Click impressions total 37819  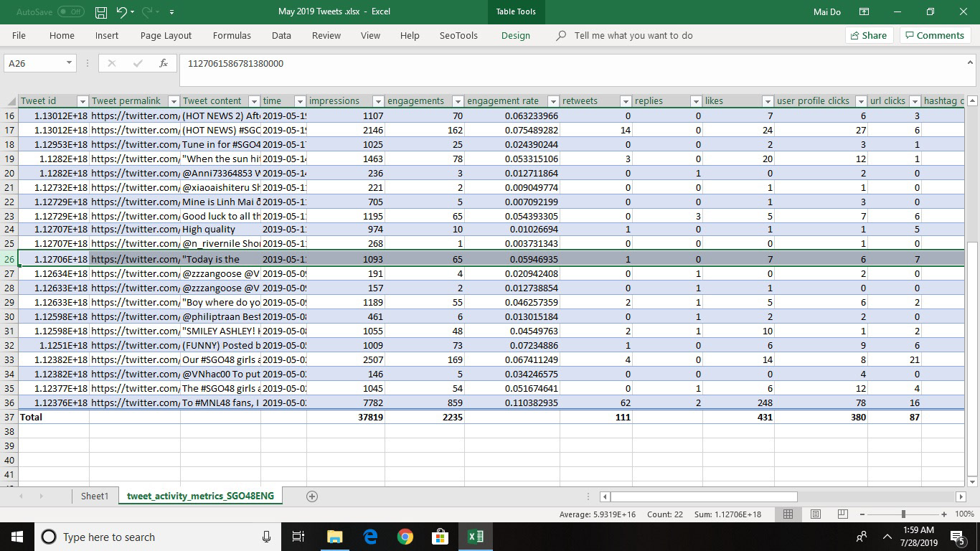pyautogui.click(x=346, y=417)
